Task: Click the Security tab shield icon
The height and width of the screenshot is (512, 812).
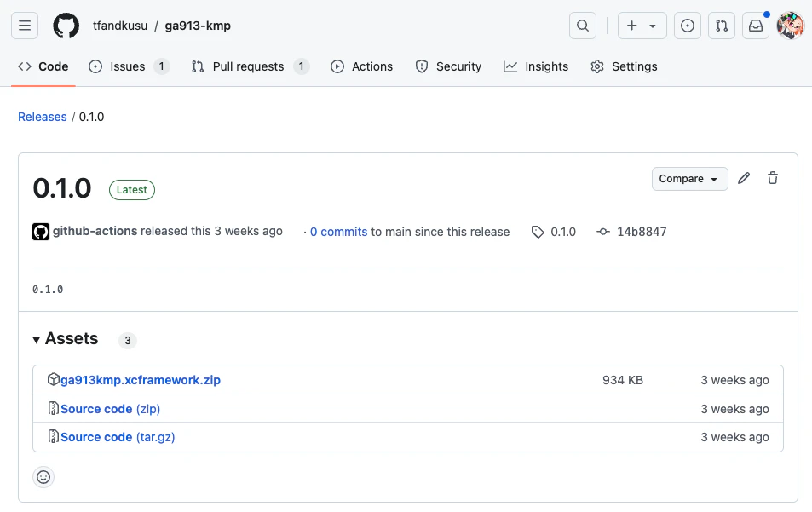Action: (422, 66)
